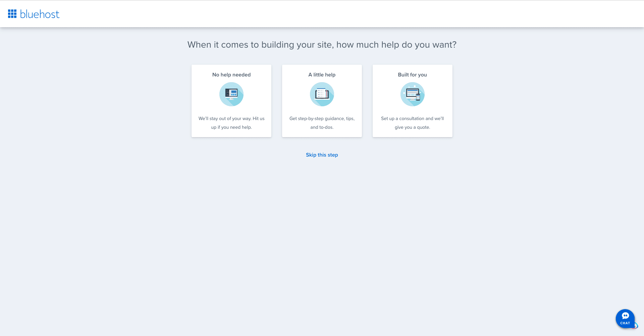The width and height of the screenshot is (644, 336).
Task: Select the Built for you option
Action: pyautogui.click(x=412, y=101)
